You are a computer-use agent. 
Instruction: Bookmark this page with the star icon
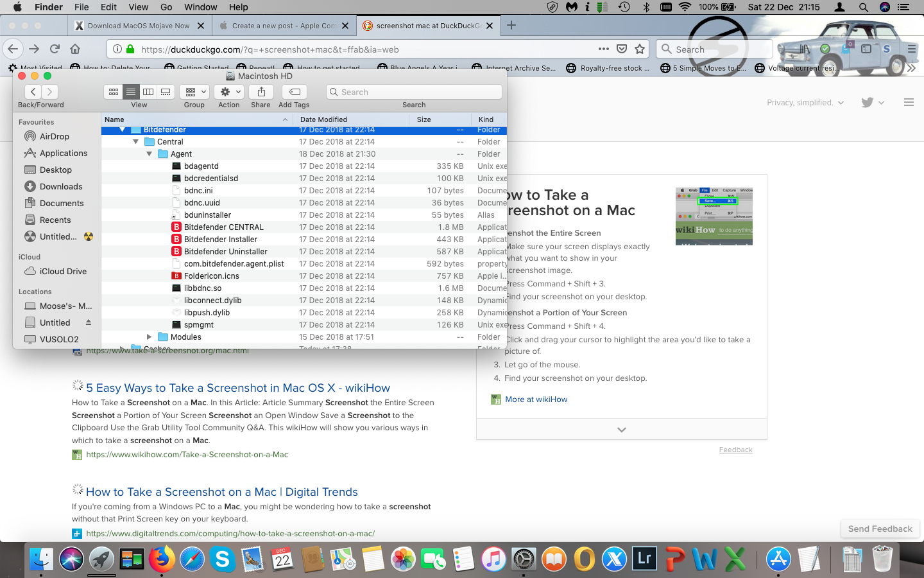tap(640, 49)
